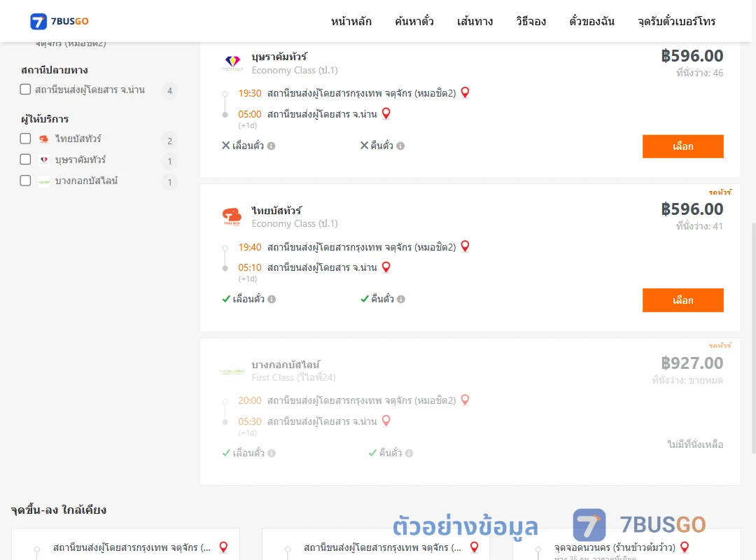Open the map pin for the 05:30 arrival station
756x560 pixels.
[x=386, y=421]
